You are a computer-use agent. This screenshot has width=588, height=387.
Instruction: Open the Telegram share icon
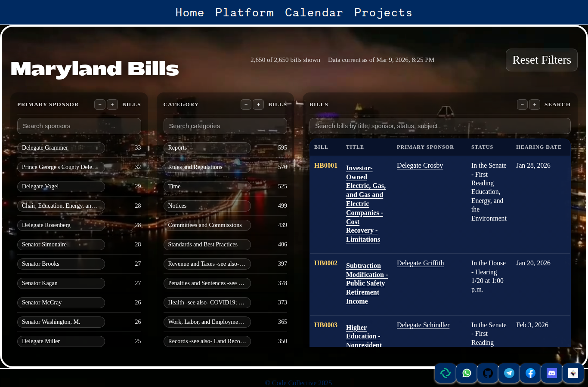509,373
